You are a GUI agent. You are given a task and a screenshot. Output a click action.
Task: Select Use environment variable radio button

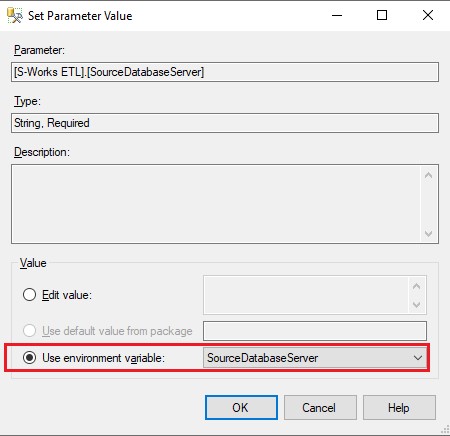pos(29,358)
